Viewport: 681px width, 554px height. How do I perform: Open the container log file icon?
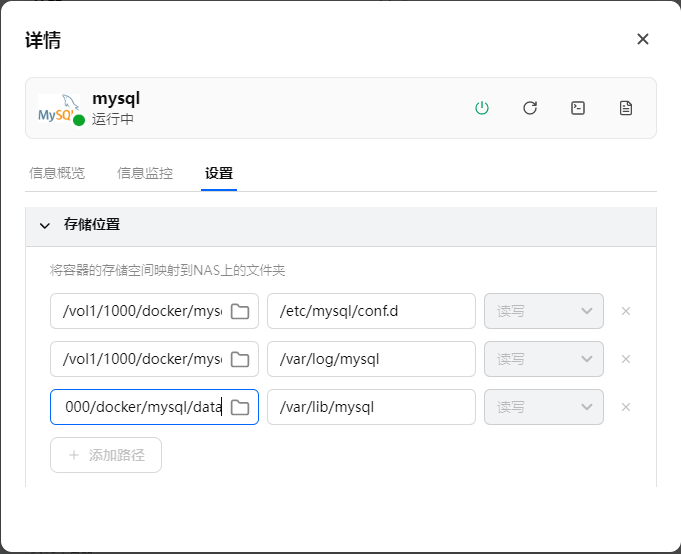click(626, 108)
